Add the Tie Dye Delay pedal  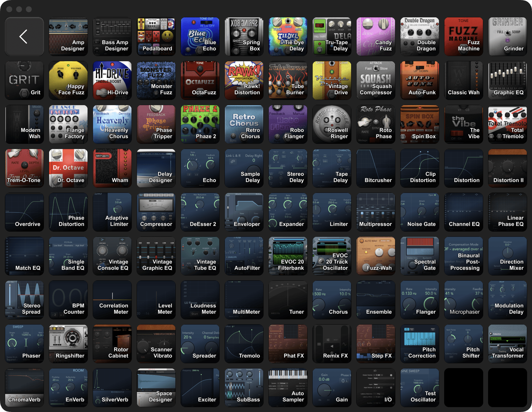click(x=288, y=37)
